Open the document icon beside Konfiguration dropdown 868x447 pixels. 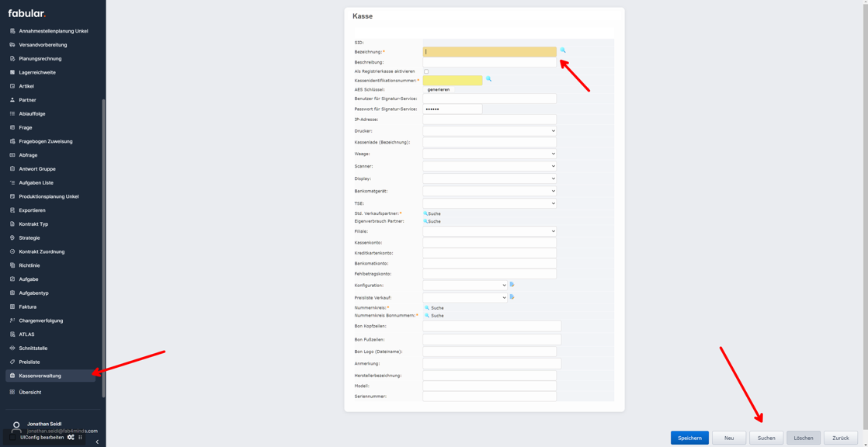[x=512, y=285]
